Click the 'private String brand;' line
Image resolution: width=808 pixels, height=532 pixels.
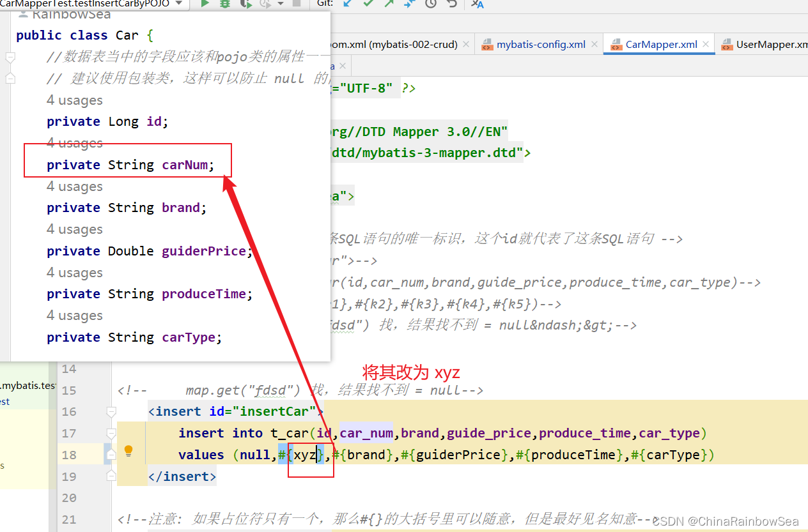point(127,208)
